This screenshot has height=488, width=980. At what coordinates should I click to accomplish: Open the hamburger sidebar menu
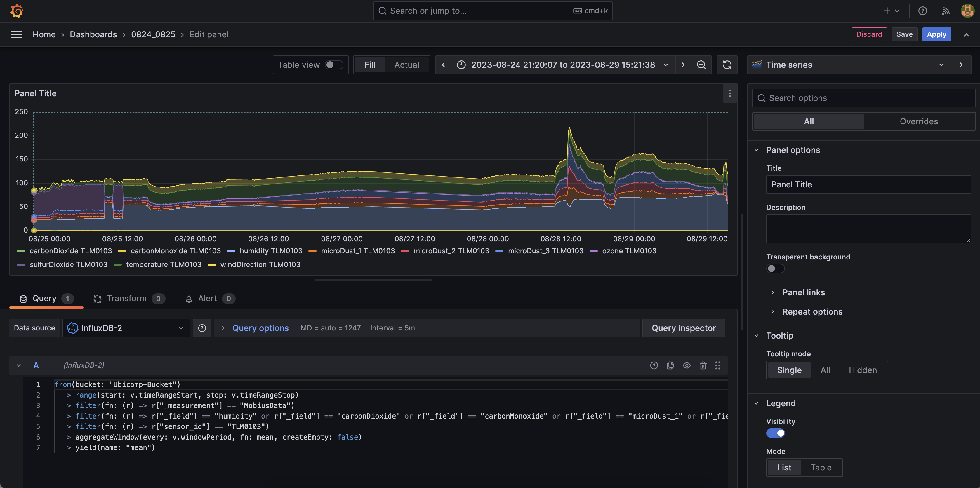pyautogui.click(x=16, y=35)
